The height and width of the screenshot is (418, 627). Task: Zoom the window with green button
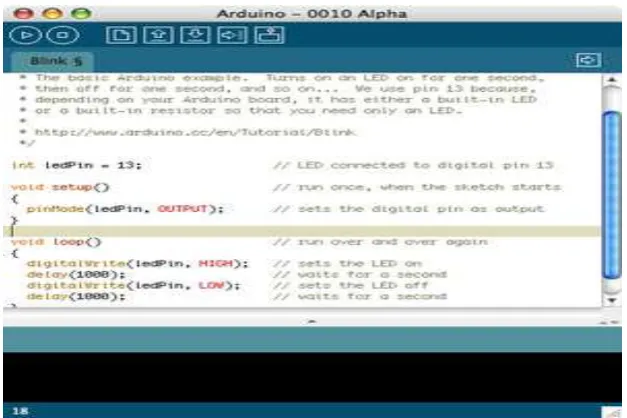click(x=81, y=14)
